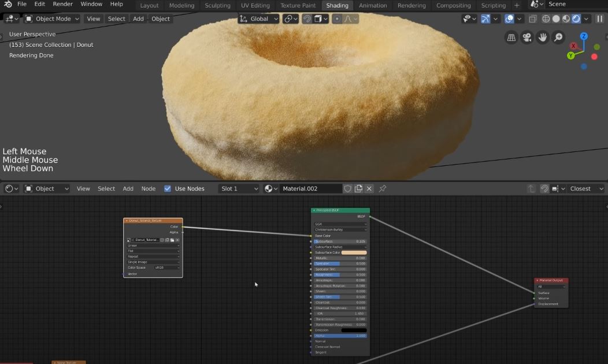The height and width of the screenshot is (364, 608).
Task: Open the Scene selector field
Action: coord(577,4)
